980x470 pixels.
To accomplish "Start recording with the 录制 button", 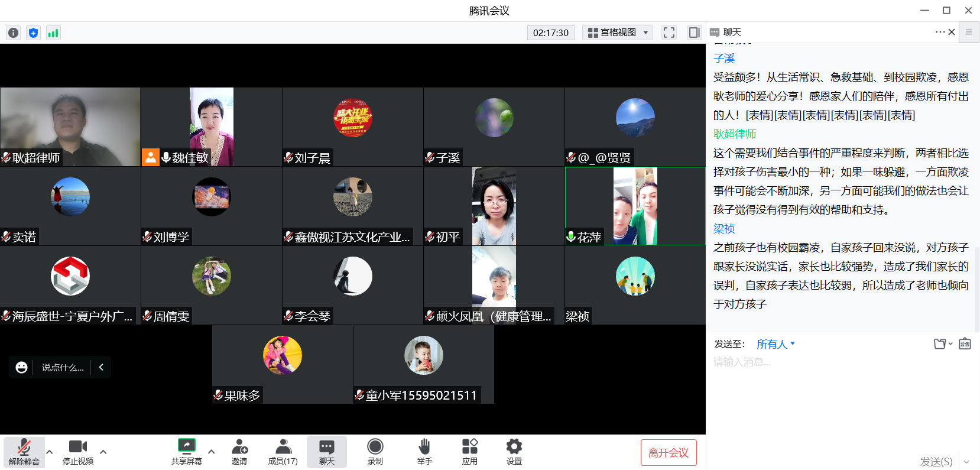I will (x=375, y=452).
